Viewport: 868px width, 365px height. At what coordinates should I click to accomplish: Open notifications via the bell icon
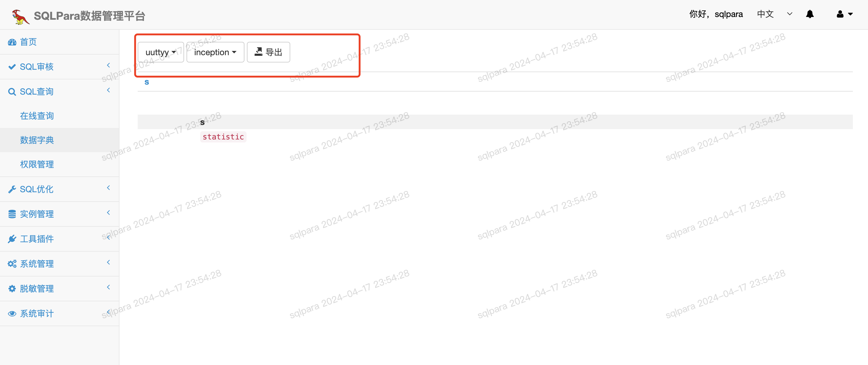point(810,14)
